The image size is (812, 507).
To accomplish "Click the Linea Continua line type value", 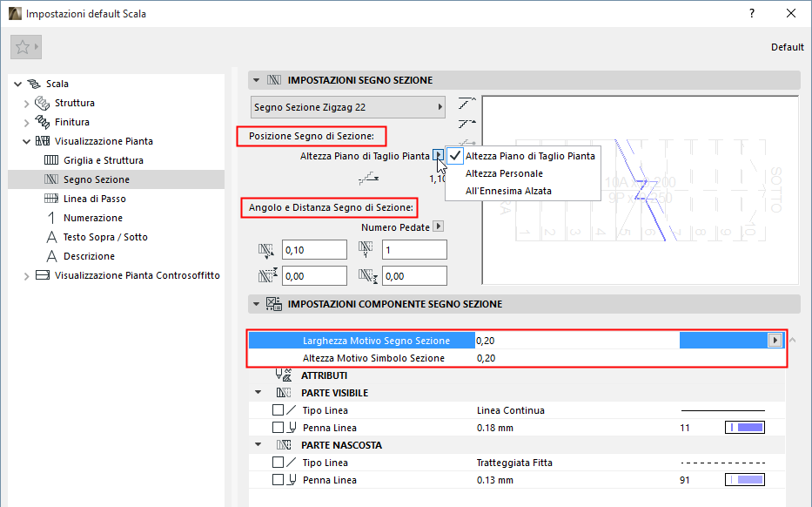I will [x=511, y=410].
